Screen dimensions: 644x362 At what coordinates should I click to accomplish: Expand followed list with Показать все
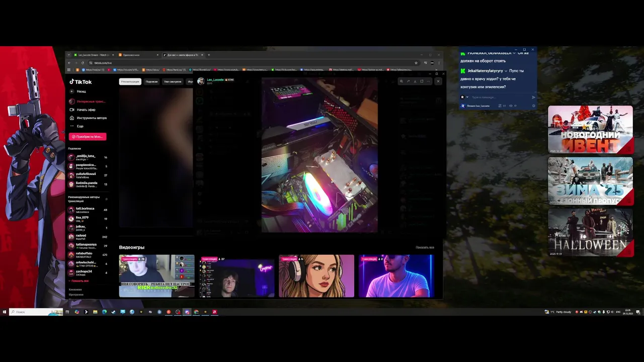tap(78, 281)
